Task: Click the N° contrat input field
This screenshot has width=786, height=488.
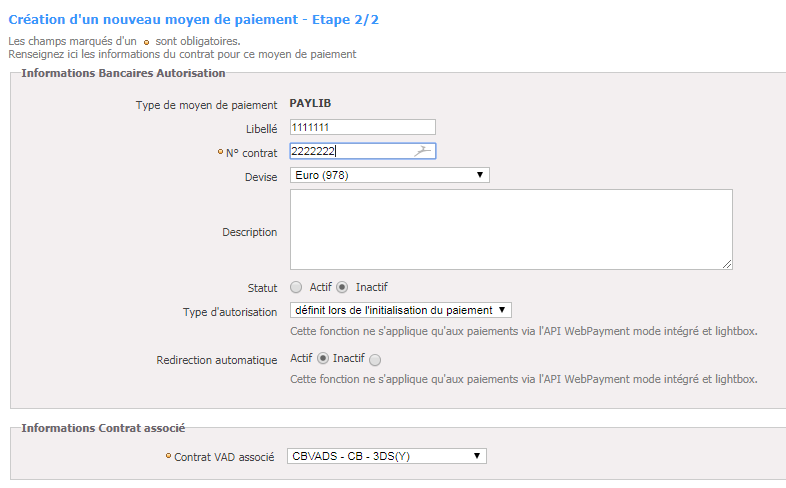Action: pyautogui.click(x=362, y=151)
